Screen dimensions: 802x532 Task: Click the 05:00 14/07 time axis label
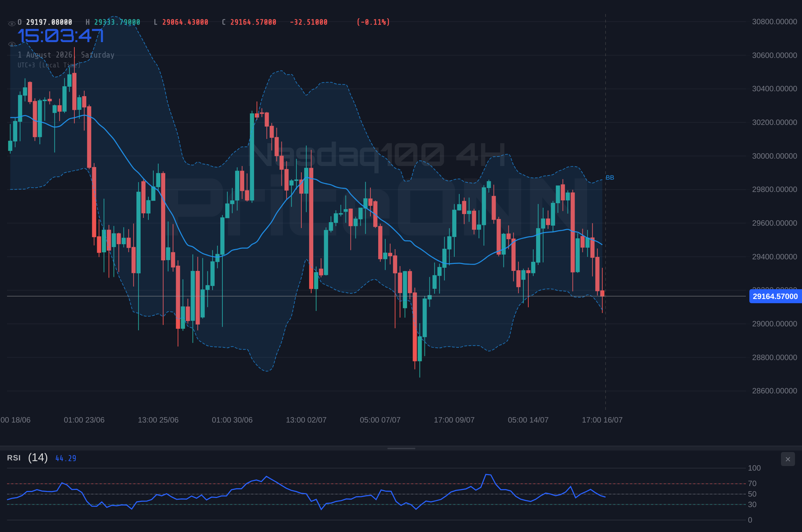[x=528, y=420]
